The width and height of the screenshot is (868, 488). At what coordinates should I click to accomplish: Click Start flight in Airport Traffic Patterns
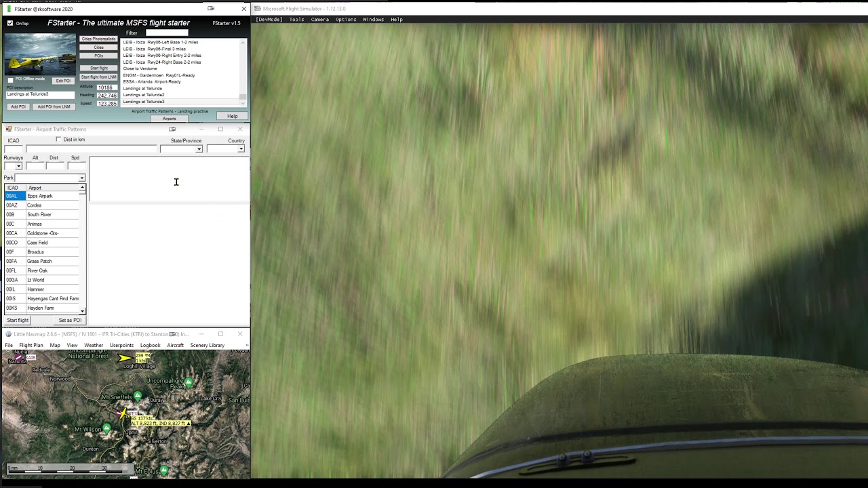pos(18,320)
